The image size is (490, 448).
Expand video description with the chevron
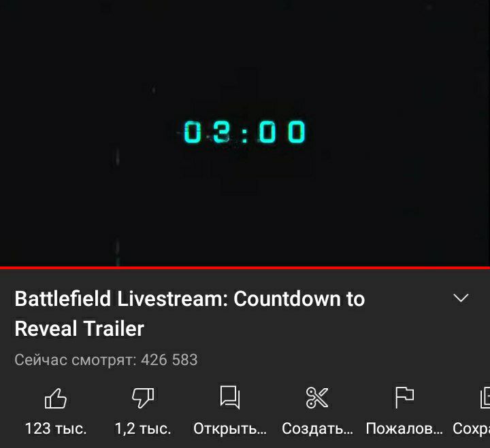pyautogui.click(x=461, y=298)
